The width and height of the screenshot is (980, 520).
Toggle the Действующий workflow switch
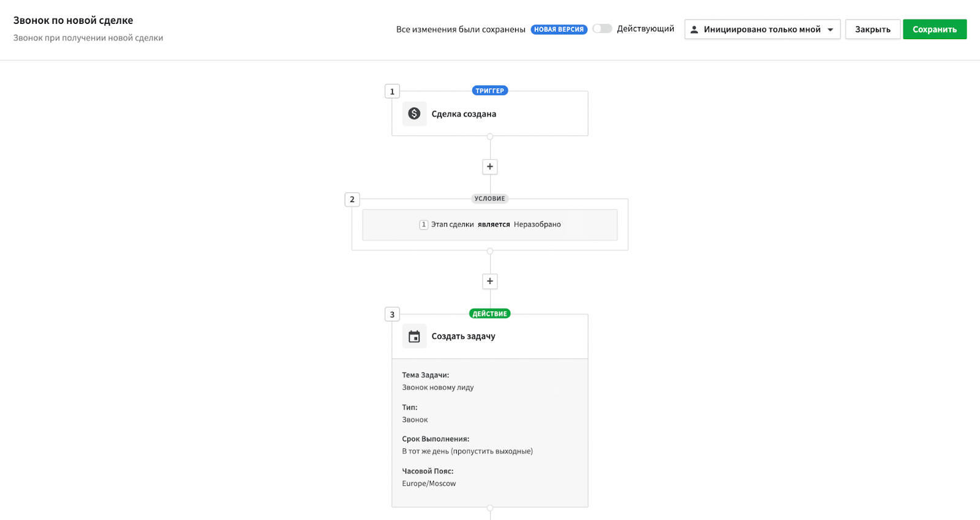[x=602, y=29]
